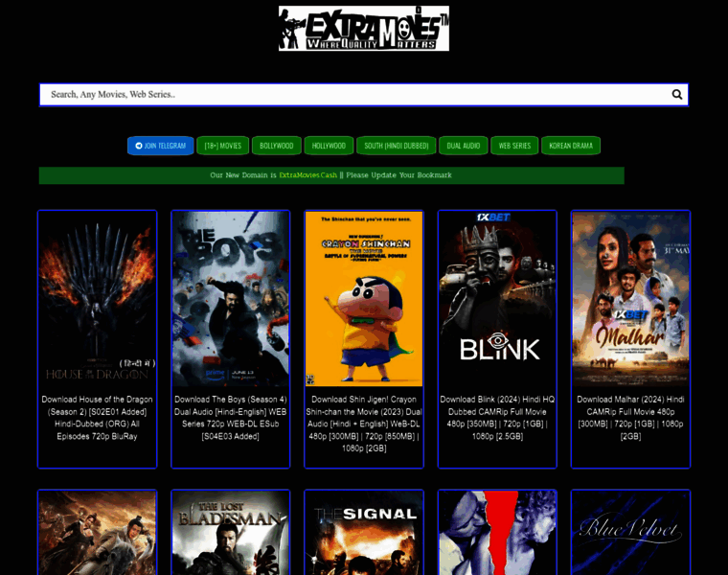Open the Blue Velvet poster

[630, 533]
